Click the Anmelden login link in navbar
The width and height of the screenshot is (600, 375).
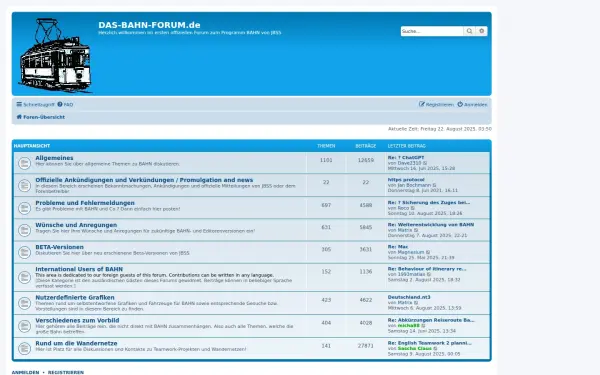tap(472, 104)
